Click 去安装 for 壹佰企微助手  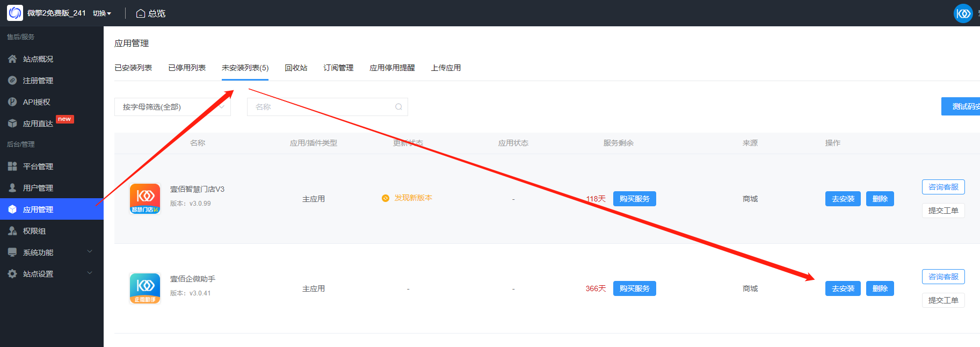pos(843,288)
